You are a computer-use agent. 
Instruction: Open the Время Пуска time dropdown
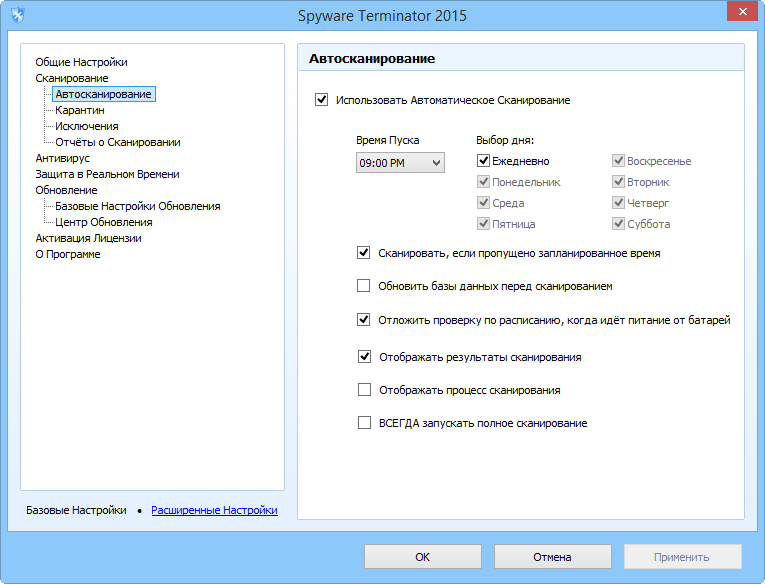pos(400,163)
